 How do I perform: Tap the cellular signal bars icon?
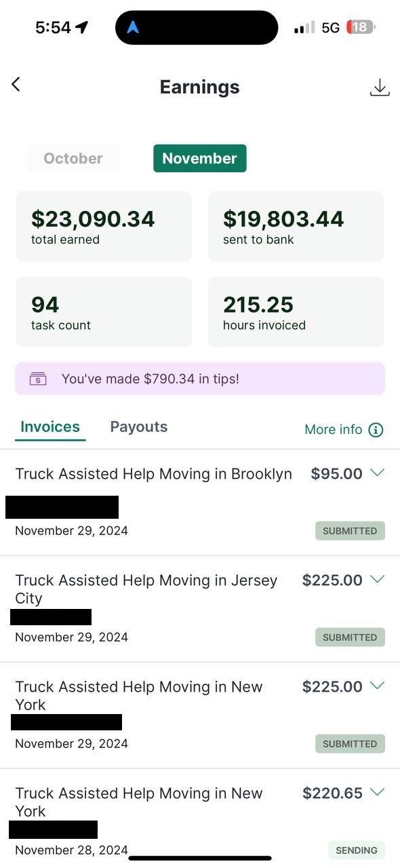pyautogui.click(x=304, y=28)
